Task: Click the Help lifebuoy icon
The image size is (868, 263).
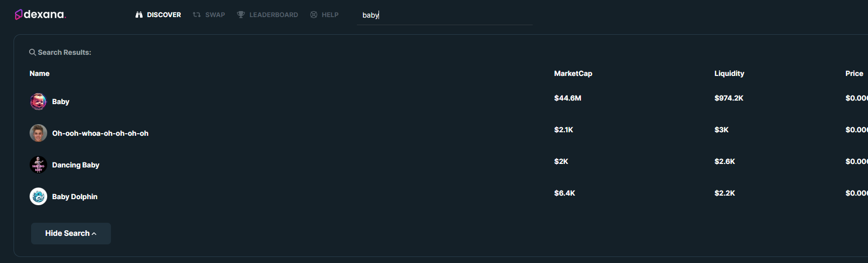Action: click(314, 15)
